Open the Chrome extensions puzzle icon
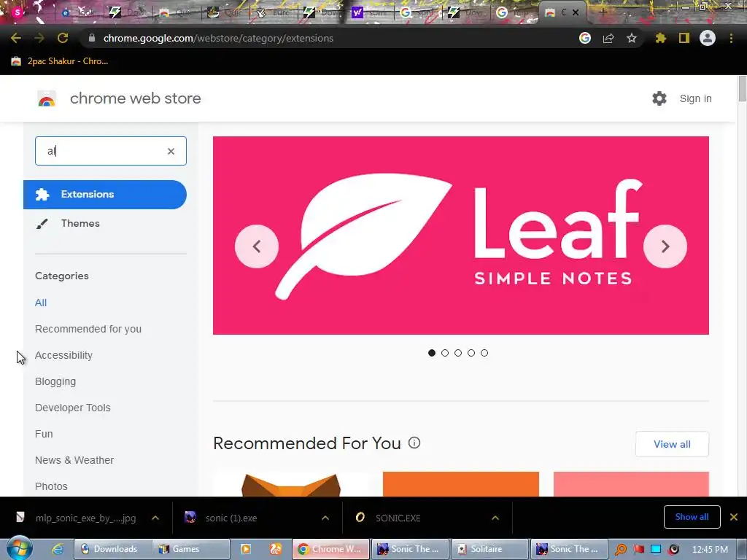 pyautogui.click(x=661, y=38)
